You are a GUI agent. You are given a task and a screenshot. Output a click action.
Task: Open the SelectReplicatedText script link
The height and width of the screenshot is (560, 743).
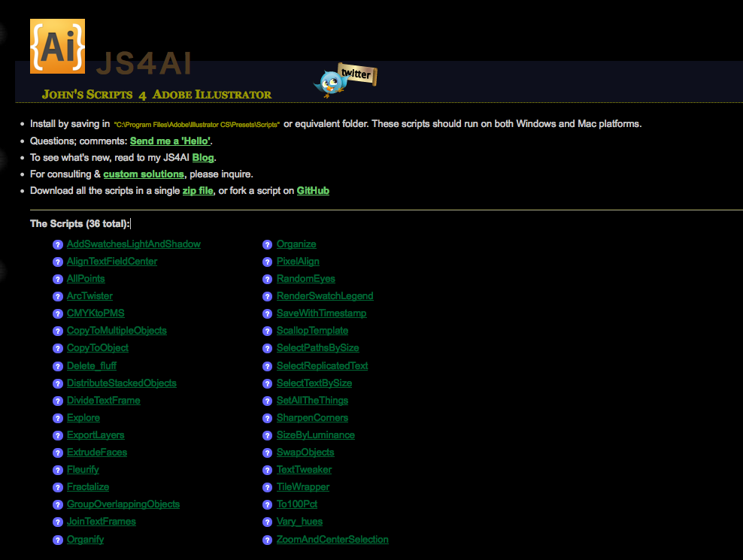(x=322, y=366)
